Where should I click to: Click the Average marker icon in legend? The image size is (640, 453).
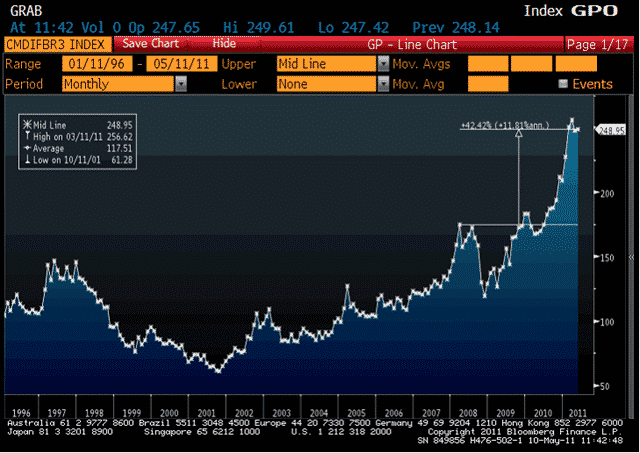click(25, 147)
